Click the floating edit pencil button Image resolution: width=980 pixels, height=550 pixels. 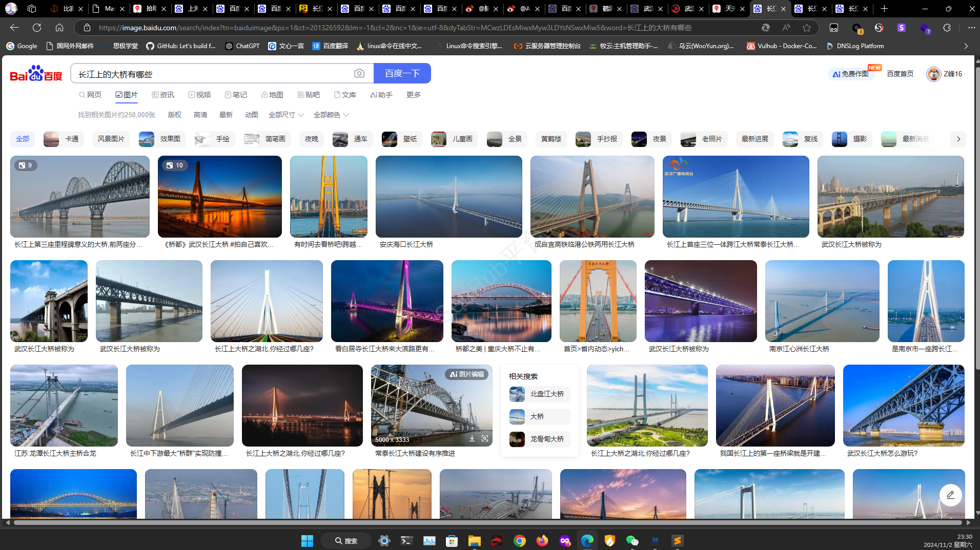pyautogui.click(x=950, y=495)
